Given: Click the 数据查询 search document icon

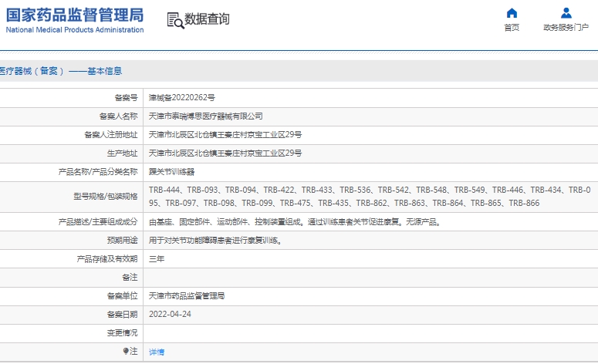Looking at the screenshot, I should (175, 20).
